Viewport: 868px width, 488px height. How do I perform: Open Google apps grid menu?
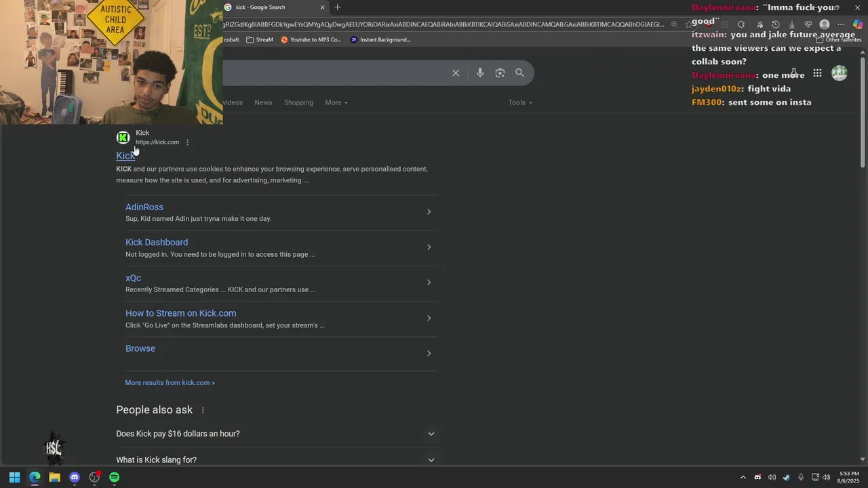(817, 73)
